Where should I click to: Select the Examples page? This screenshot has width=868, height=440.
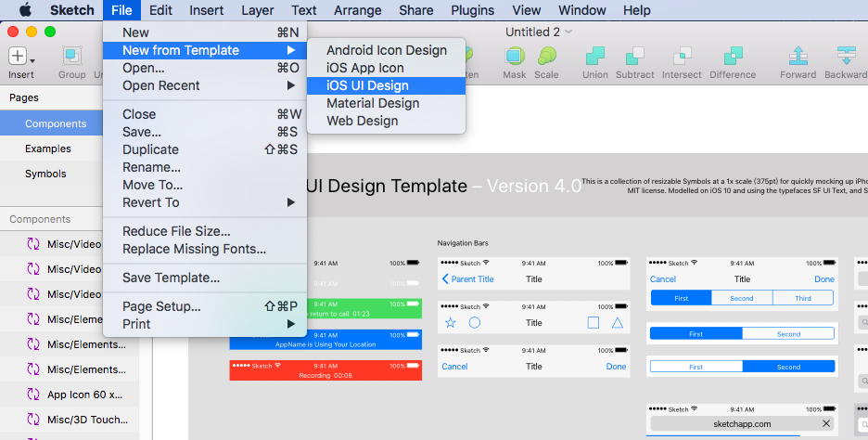click(x=52, y=149)
